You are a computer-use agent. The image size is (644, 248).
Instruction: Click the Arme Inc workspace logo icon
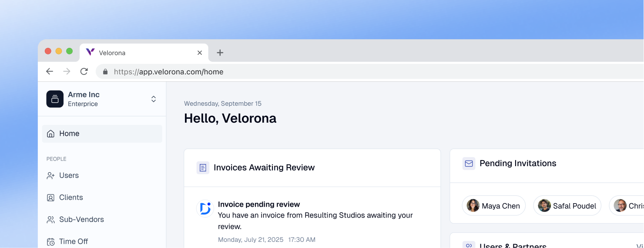point(55,99)
